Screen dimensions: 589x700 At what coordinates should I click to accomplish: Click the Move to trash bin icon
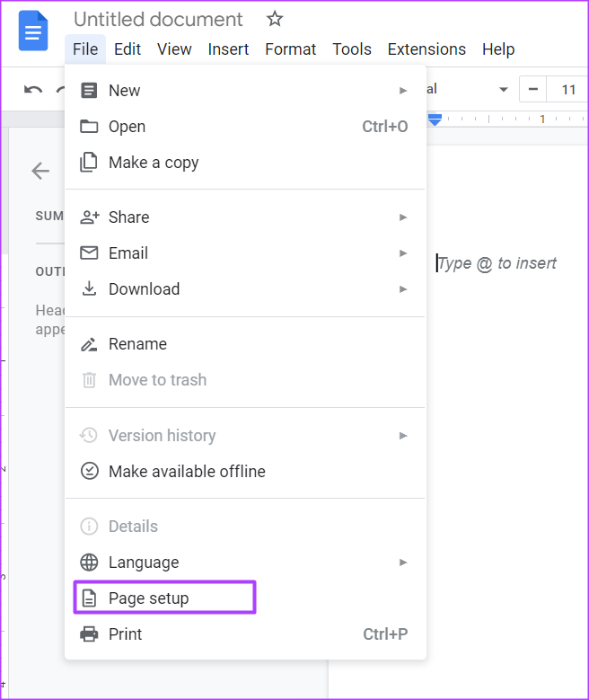[89, 380]
